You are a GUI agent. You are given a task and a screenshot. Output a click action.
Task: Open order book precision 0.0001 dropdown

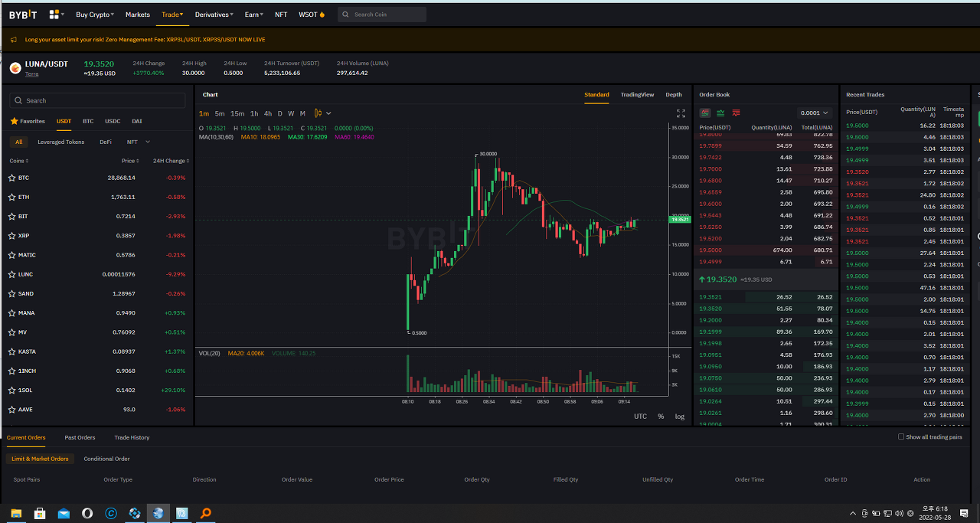pyautogui.click(x=815, y=113)
